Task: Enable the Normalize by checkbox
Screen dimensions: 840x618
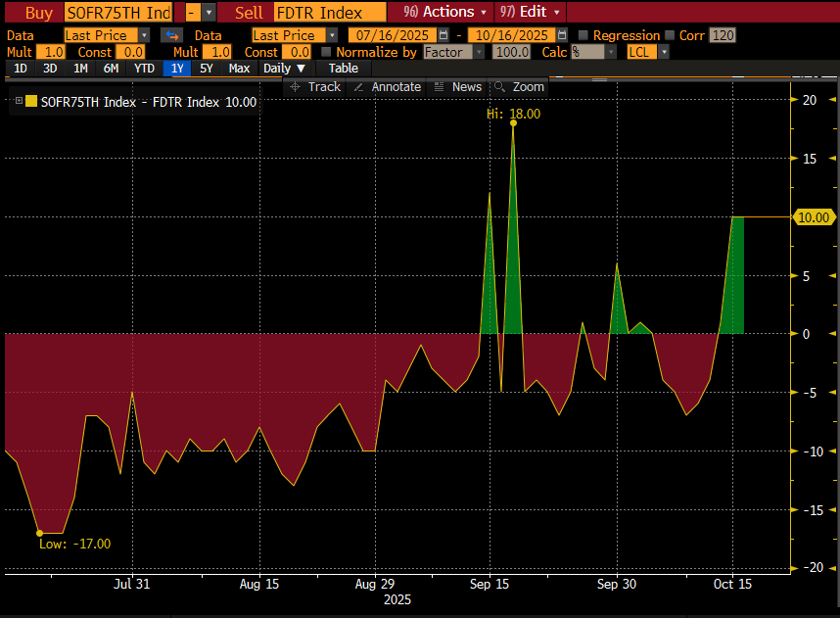Action: click(326, 52)
